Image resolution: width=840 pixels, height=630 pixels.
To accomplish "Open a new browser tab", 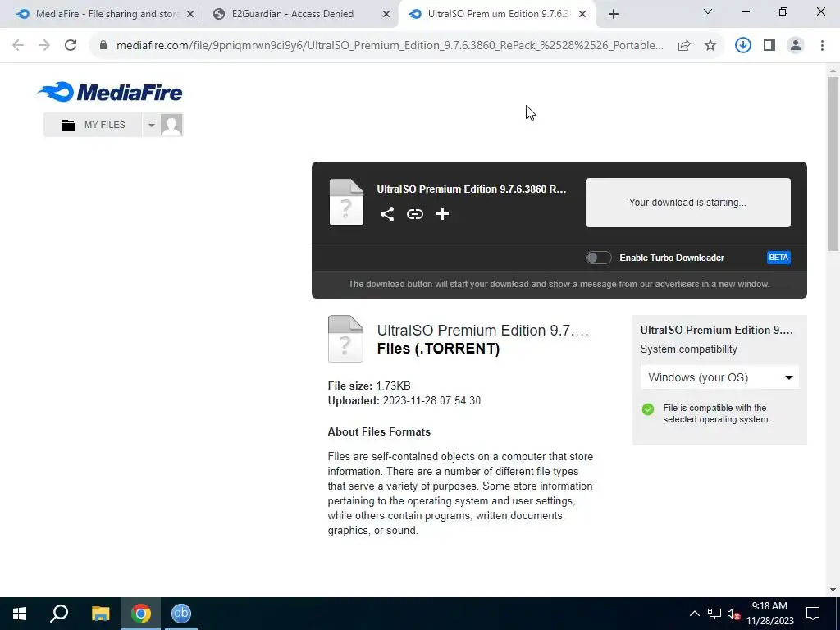I will 614,15.
